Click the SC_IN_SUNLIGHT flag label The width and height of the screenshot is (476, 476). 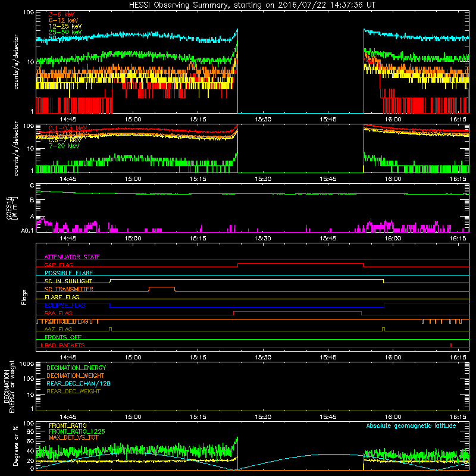click(x=68, y=281)
